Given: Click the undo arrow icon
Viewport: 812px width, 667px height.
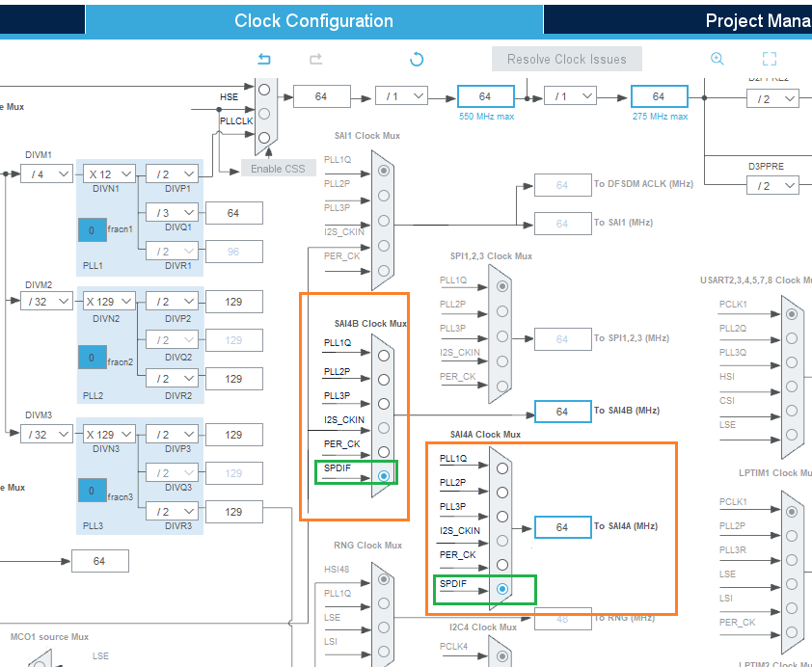Looking at the screenshot, I should tap(264, 59).
